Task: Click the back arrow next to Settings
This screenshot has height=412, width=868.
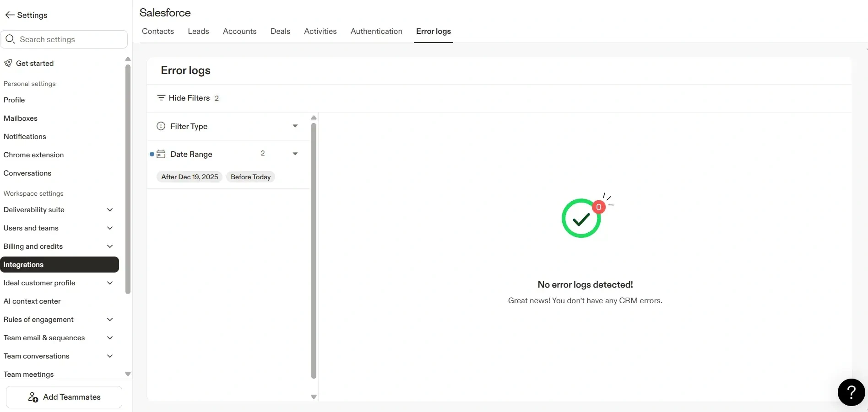Action: pyautogui.click(x=10, y=15)
